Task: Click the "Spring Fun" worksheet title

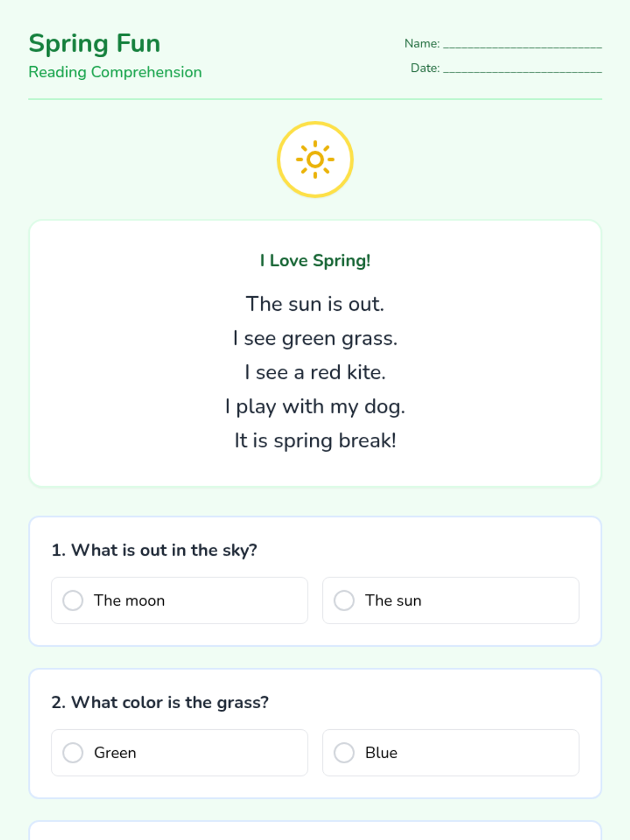Action: tap(94, 43)
